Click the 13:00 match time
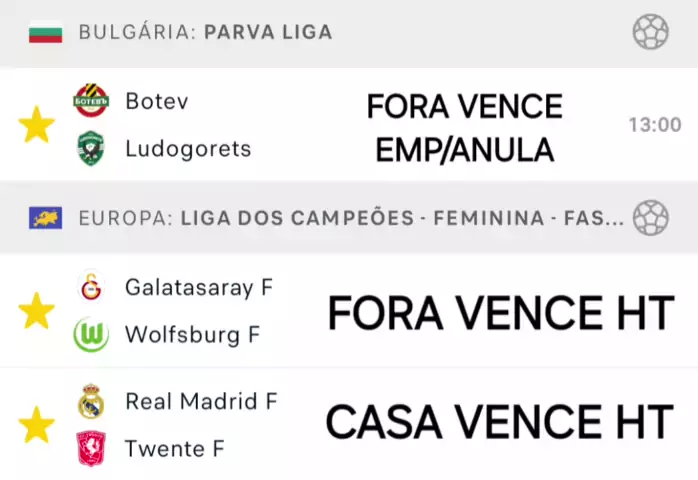Screen dimensions: 698x480 [x=654, y=125]
